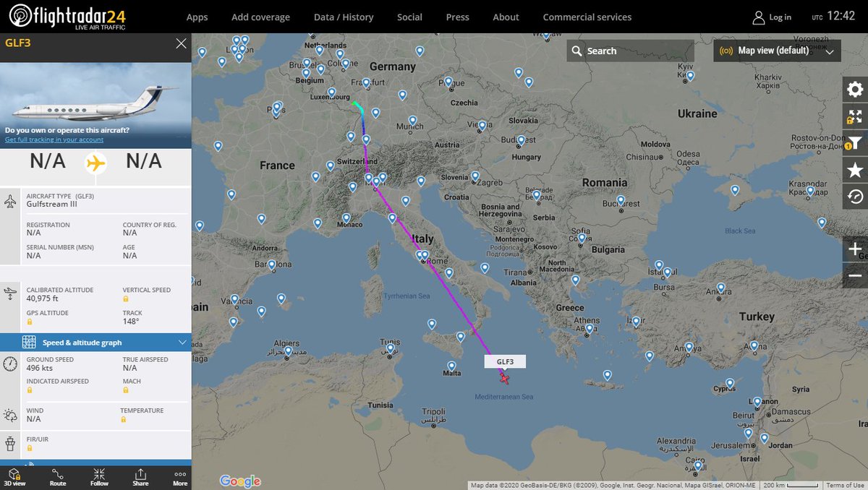This screenshot has height=490, width=868.
Task: Click the locked indicated airspeed icon
Action: click(30, 390)
